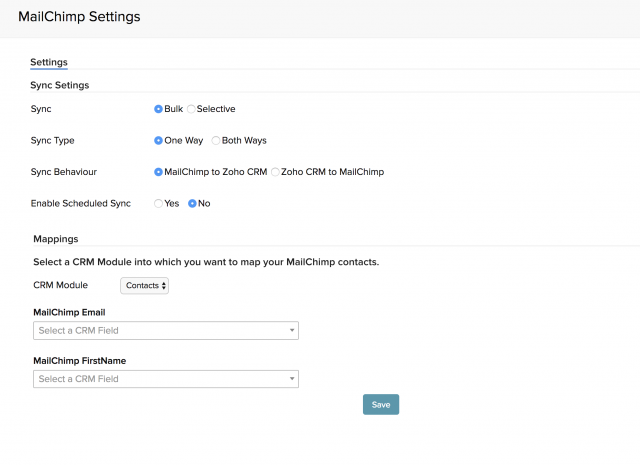This screenshot has width=640, height=465.
Task: Click the Mappings section heading
Action: 56,239
